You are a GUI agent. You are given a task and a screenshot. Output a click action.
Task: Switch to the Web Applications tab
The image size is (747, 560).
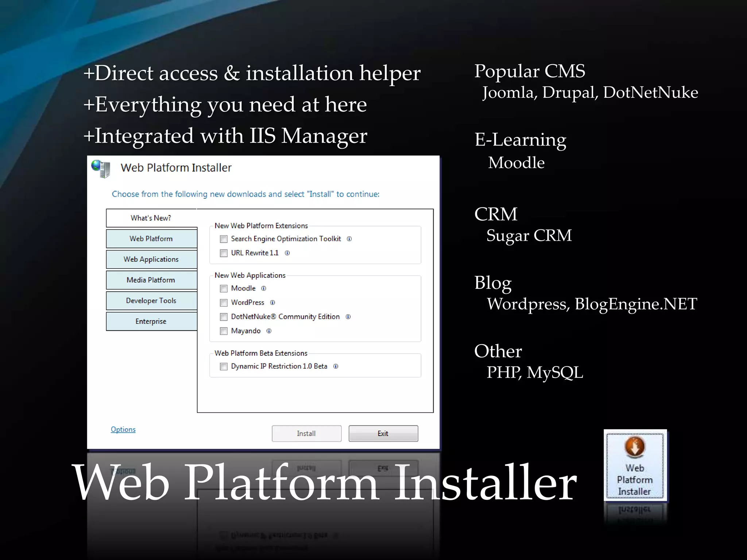[x=151, y=259]
